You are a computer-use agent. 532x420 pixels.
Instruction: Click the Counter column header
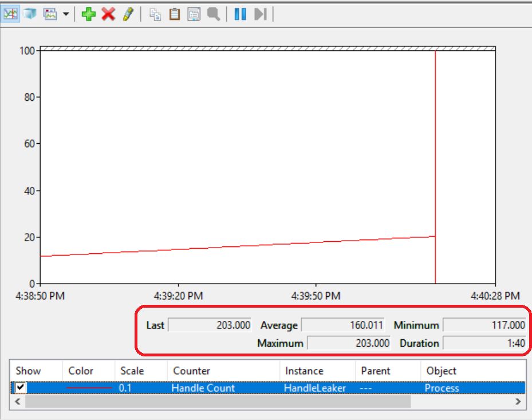coord(191,371)
